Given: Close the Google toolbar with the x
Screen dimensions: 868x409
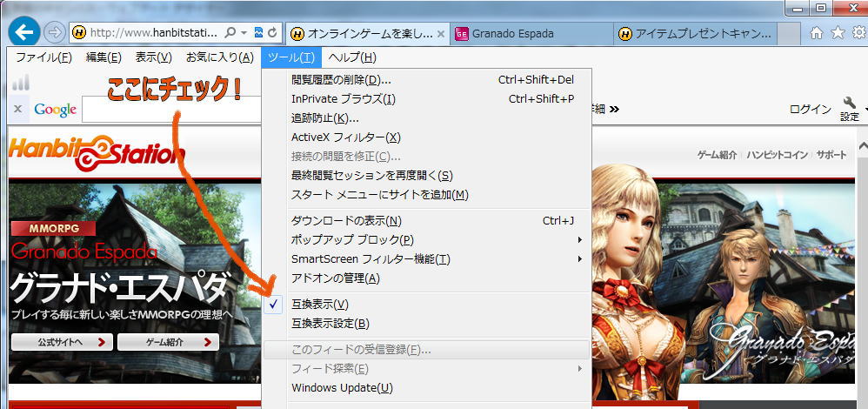Looking at the screenshot, I should pos(17,109).
